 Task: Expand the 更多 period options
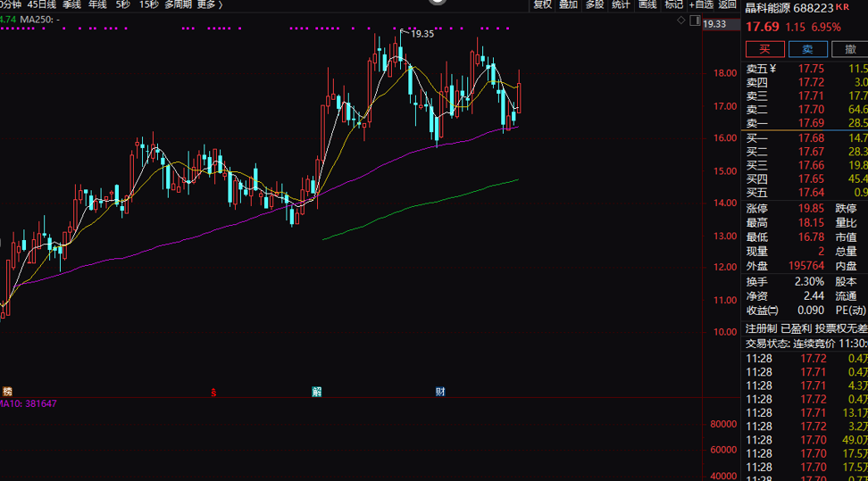[209, 4]
